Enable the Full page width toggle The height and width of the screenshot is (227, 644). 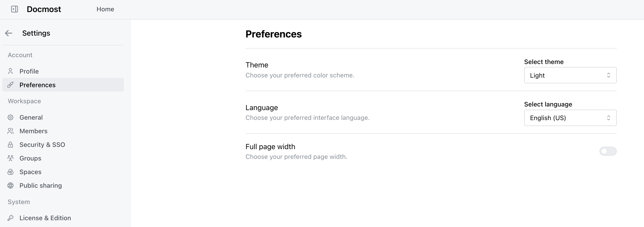coord(607,151)
